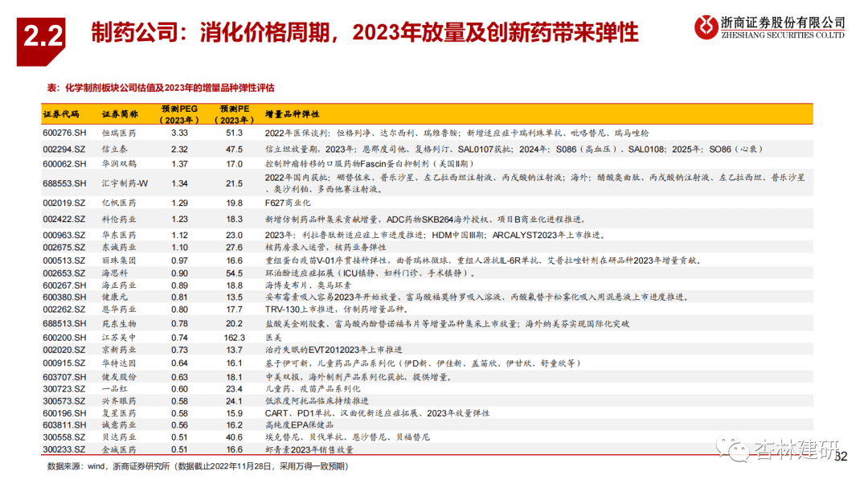Click the 儿童药、疫苗产品系列化 description

click(313, 389)
